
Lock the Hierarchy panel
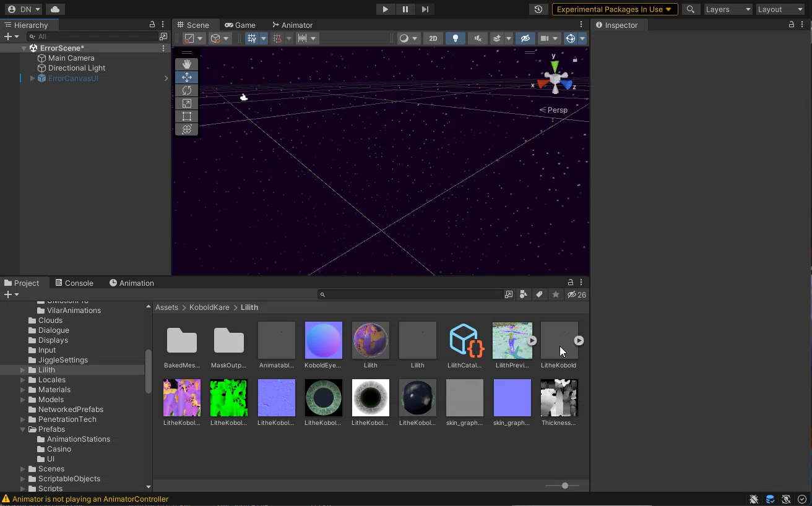click(152, 25)
